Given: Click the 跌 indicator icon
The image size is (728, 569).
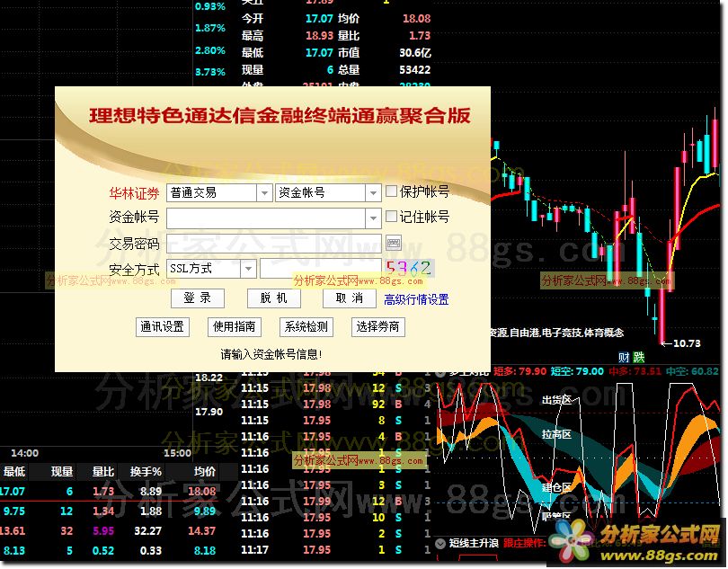Looking at the screenshot, I should [x=639, y=357].
